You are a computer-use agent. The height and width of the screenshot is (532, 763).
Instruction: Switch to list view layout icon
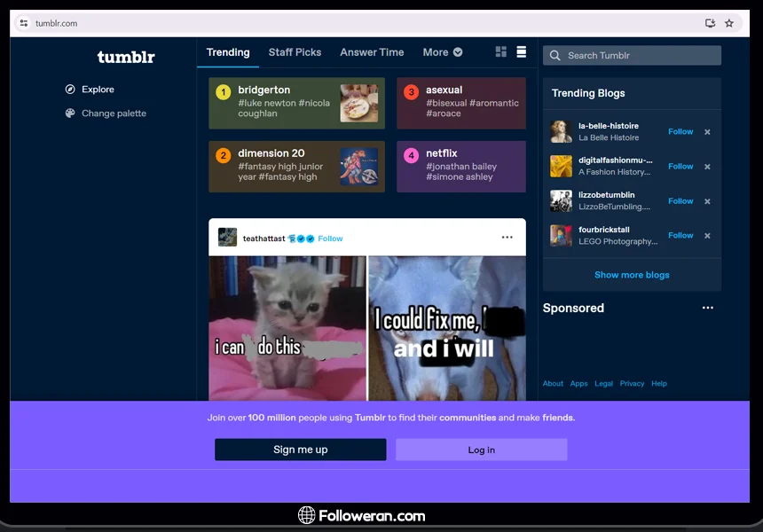click(x=522, y=52)
